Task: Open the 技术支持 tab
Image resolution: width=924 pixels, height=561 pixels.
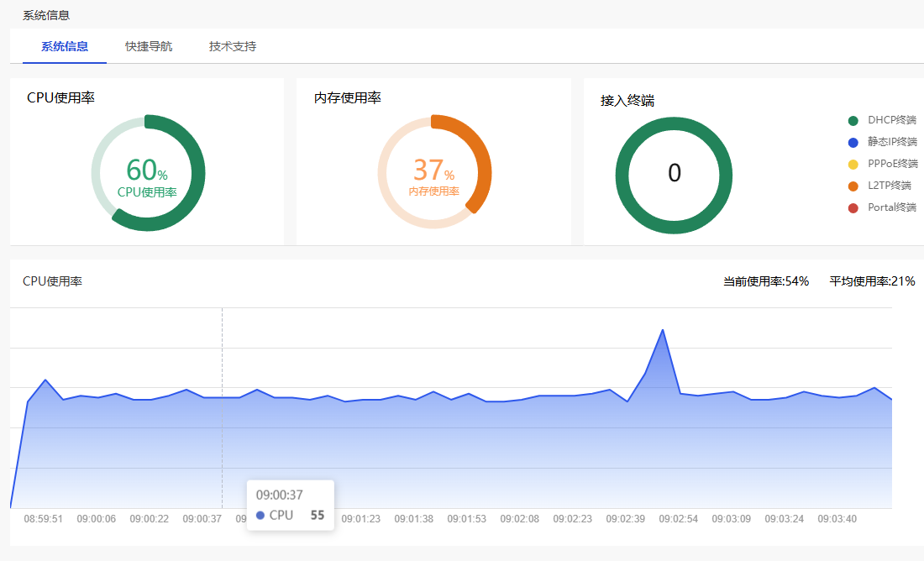Action: pyautogui.click(x=233, y=46)
